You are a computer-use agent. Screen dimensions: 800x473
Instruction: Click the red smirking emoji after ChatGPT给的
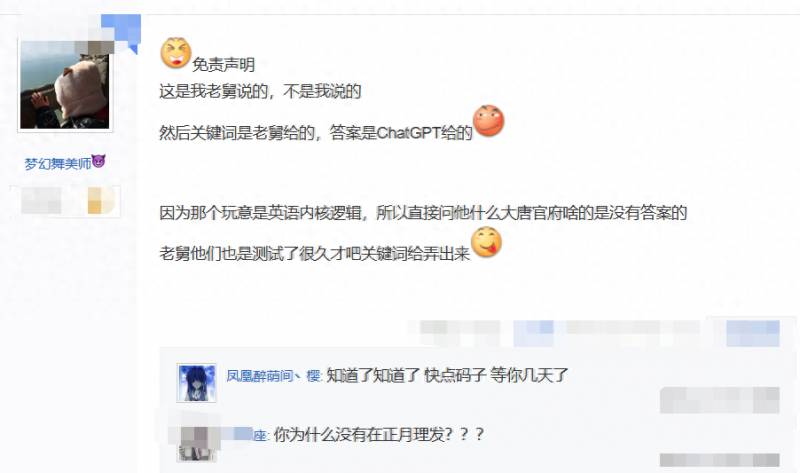(x=489, y=121)
